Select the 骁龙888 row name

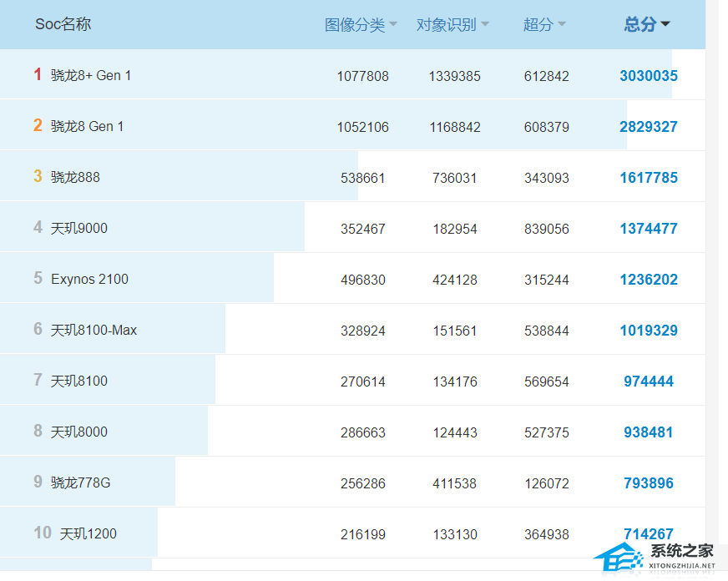75,177
